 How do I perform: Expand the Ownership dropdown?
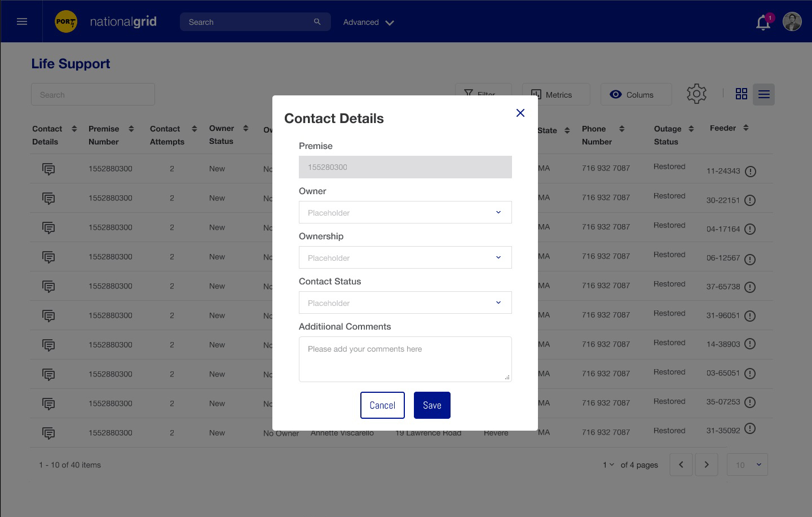click(405, 257)
